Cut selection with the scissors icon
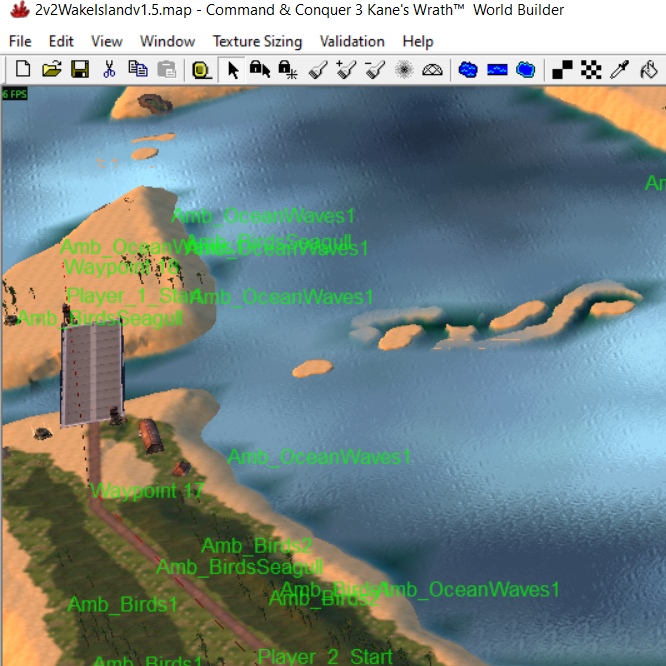 pos(109,69)
